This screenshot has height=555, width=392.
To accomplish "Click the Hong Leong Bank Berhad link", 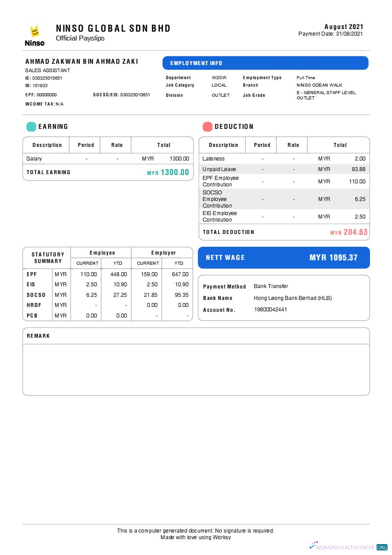I will [286, 298].
